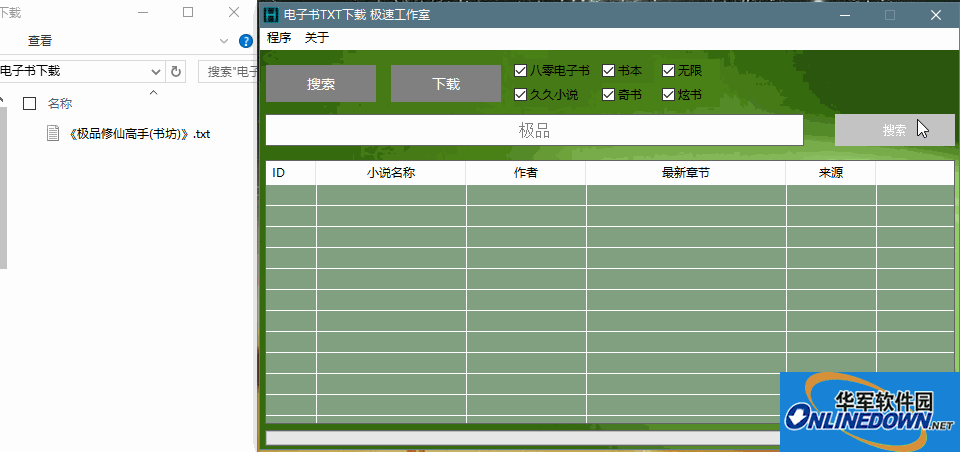
Task: Click the Explorer navigation pane scrollbar
Action: coord(3,187)
